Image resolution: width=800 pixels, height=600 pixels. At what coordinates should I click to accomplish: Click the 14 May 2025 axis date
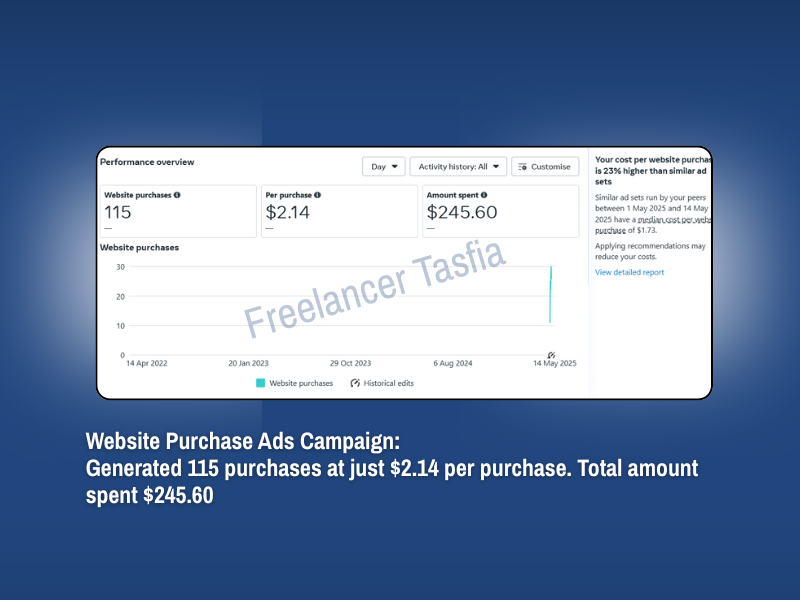(x=553, y=364)
